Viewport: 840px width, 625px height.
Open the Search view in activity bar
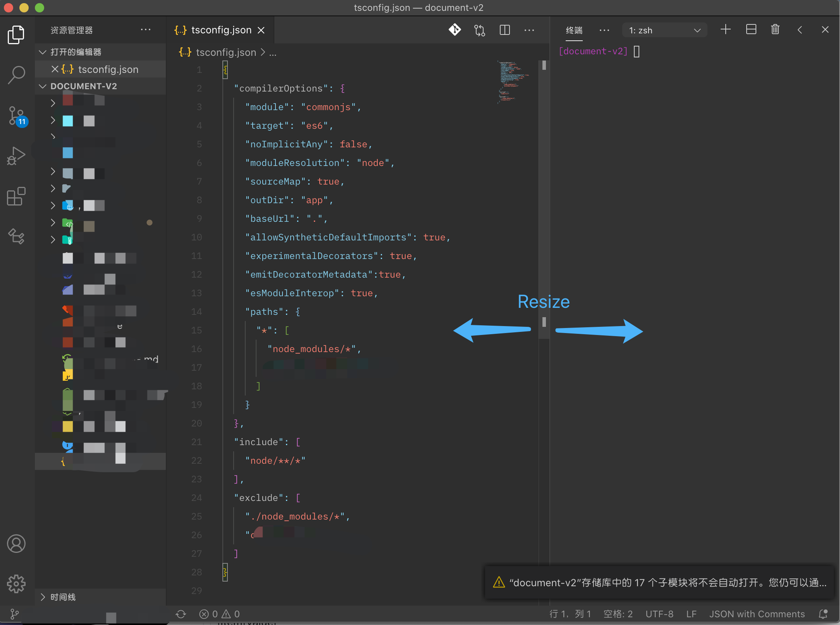16,74
